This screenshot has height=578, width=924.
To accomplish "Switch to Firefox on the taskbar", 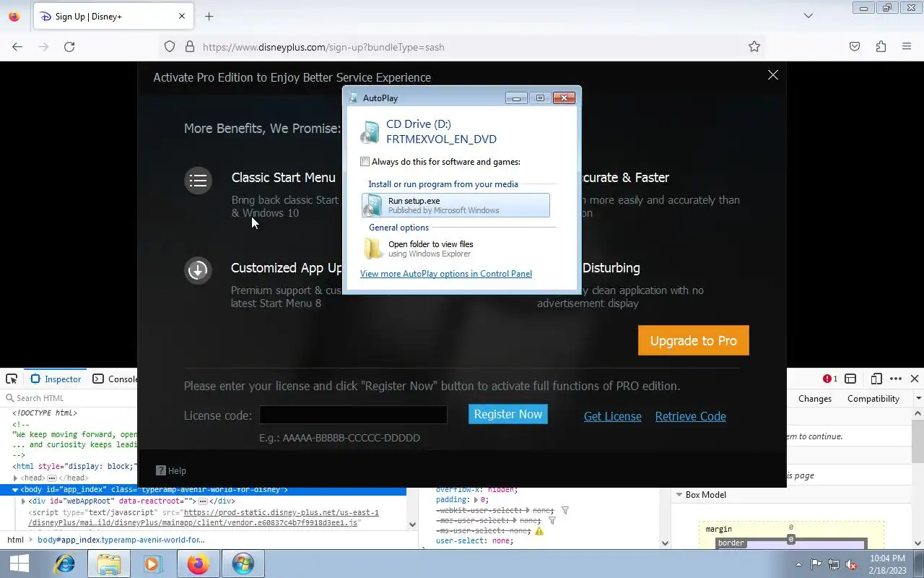I will pos(198,564).
